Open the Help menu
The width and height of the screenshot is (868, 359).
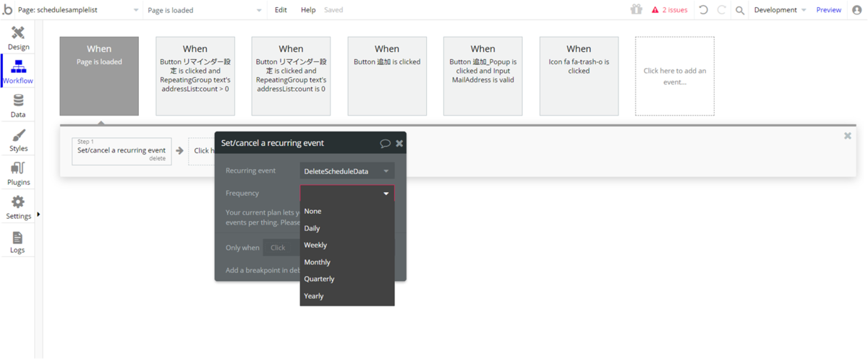coord(308,10)
